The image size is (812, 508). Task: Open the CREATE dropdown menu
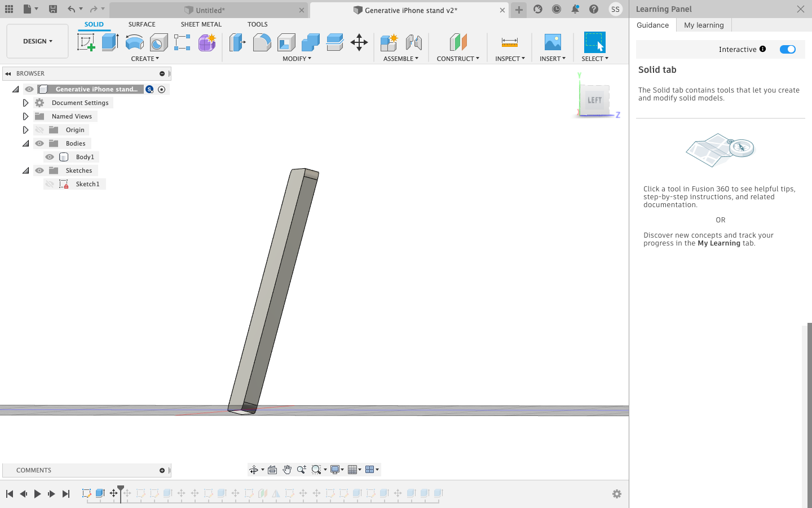145,59
